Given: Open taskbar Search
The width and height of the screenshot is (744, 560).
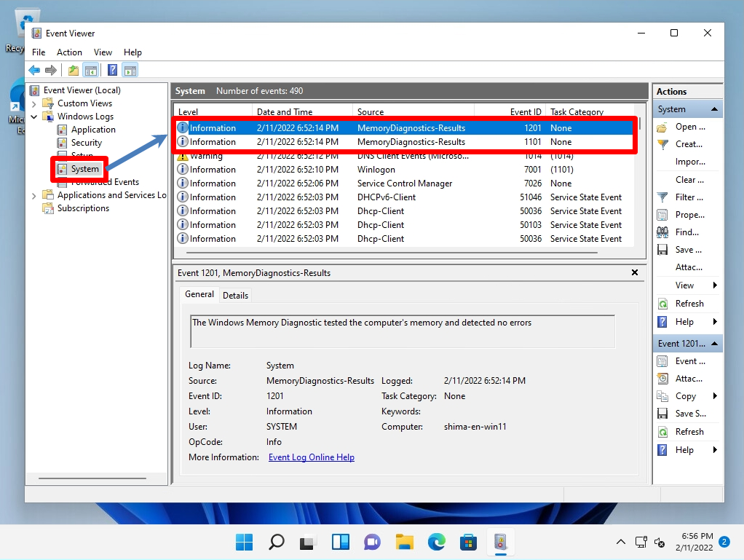Looking at the screenshot, I should (276, 542).
